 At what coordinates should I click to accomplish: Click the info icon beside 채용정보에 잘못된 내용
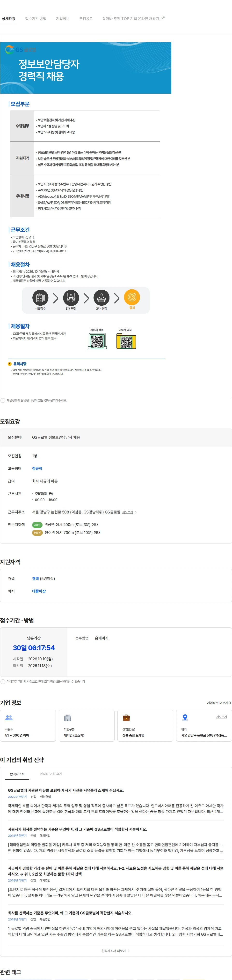pos(3,400)
